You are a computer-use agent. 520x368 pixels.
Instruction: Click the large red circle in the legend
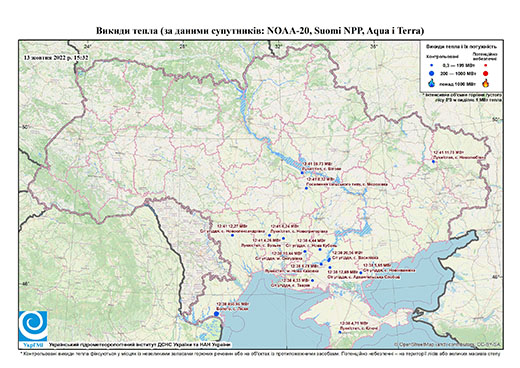485,73
